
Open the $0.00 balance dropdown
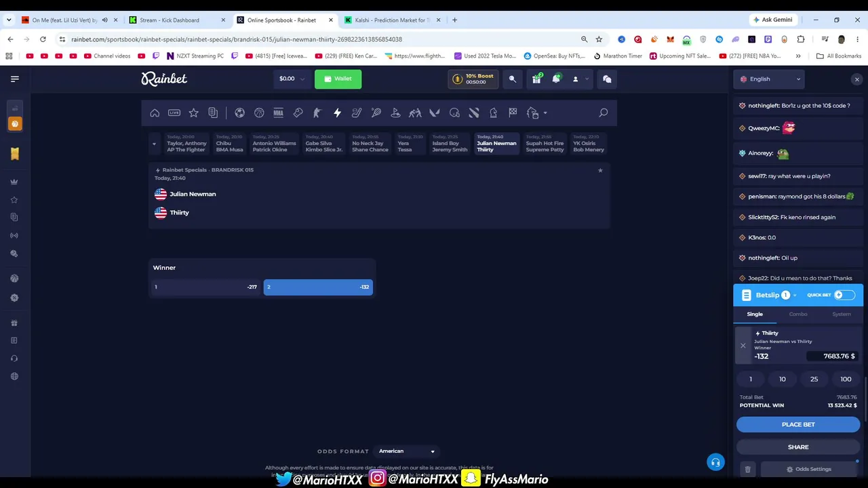[292, 79]
